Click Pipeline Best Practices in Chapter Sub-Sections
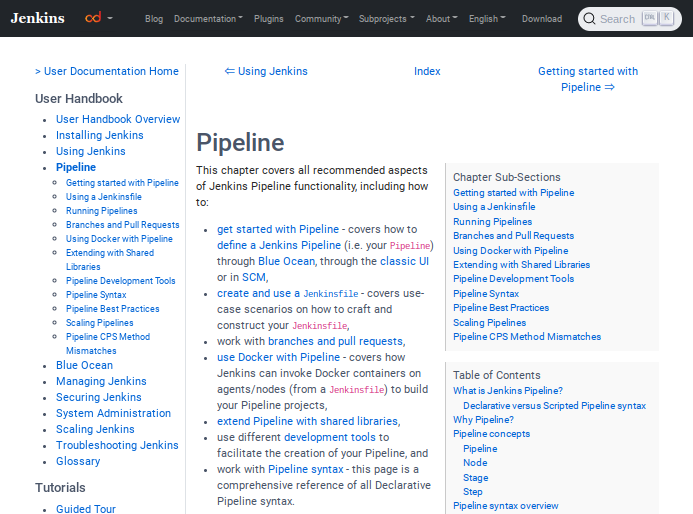 (500, 308)
